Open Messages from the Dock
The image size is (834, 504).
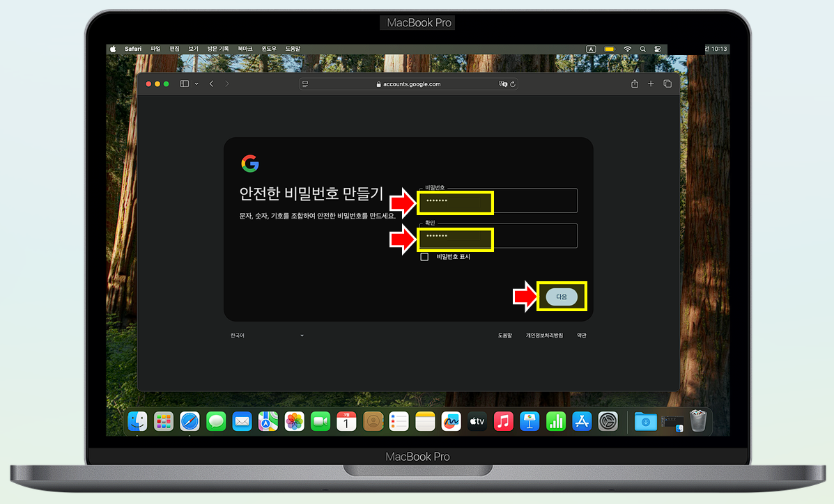[216, 422]
